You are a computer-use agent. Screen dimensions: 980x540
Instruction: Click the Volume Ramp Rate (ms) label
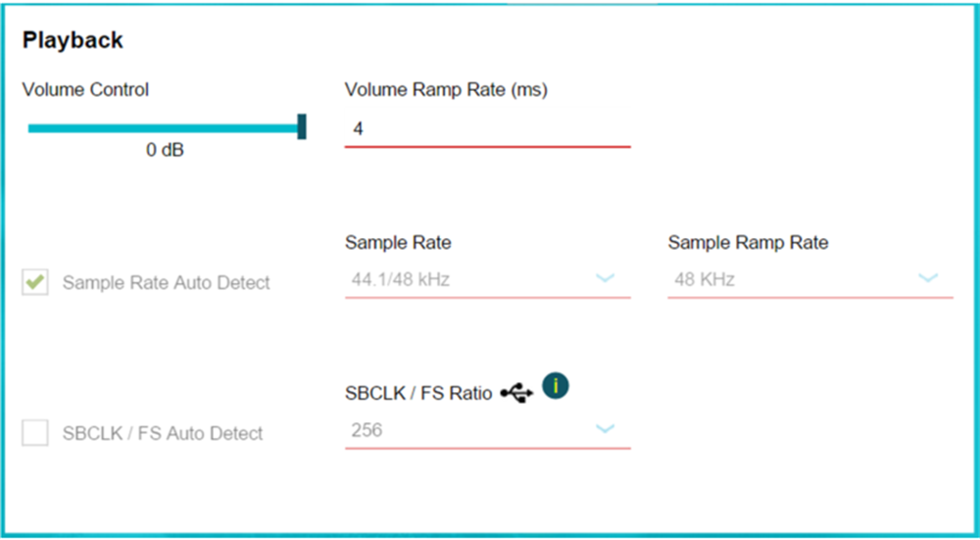tap(446, 89)
